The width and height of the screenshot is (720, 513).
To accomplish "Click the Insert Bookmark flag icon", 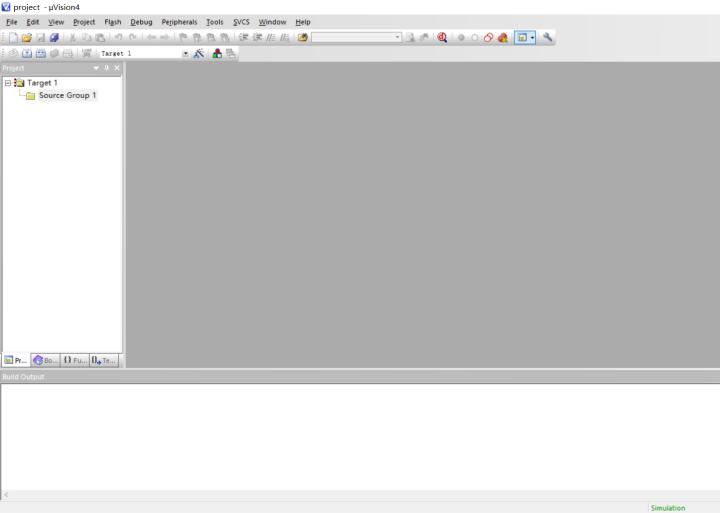I will point(183,38).
